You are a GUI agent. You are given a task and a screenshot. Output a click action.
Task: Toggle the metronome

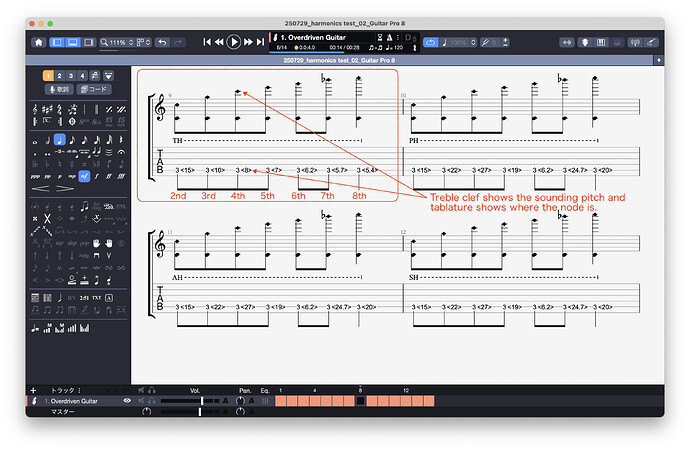(x=389, y=37)
